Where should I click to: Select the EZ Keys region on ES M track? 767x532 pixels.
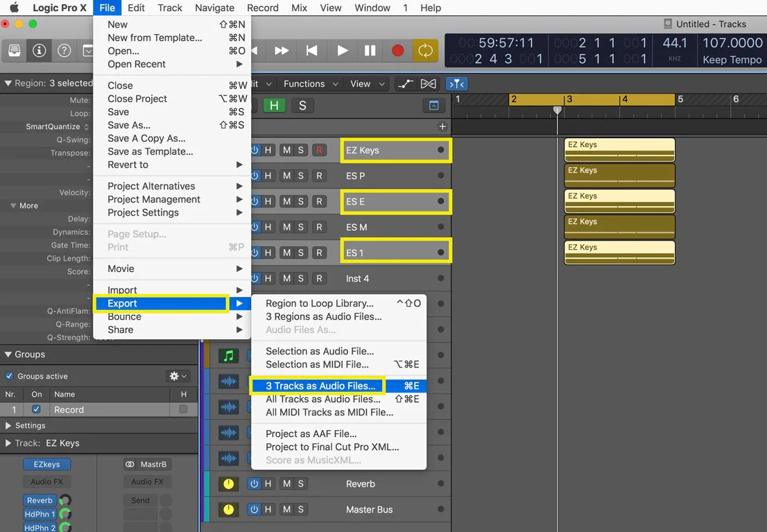click(620, 227)
